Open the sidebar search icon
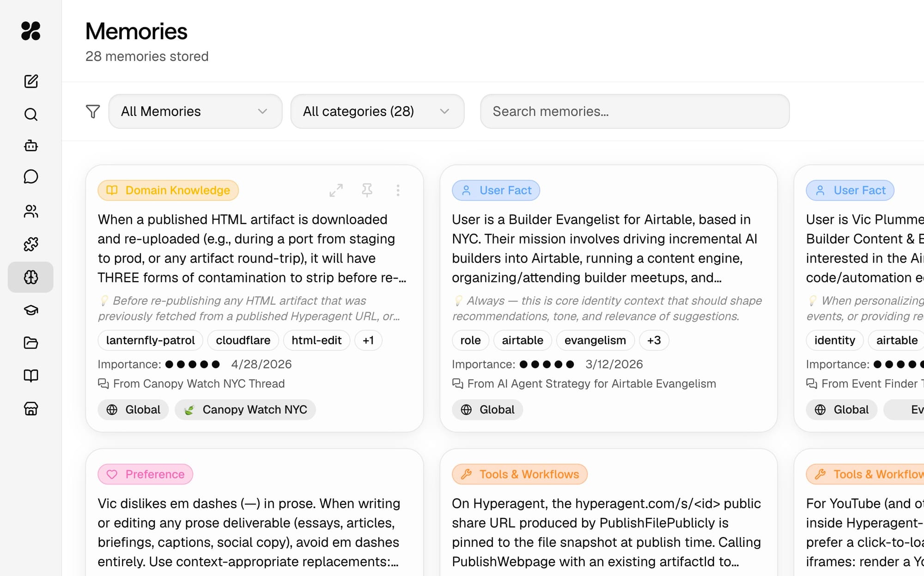The height and width of the screenshot is (576, 924). coord(31,114)
